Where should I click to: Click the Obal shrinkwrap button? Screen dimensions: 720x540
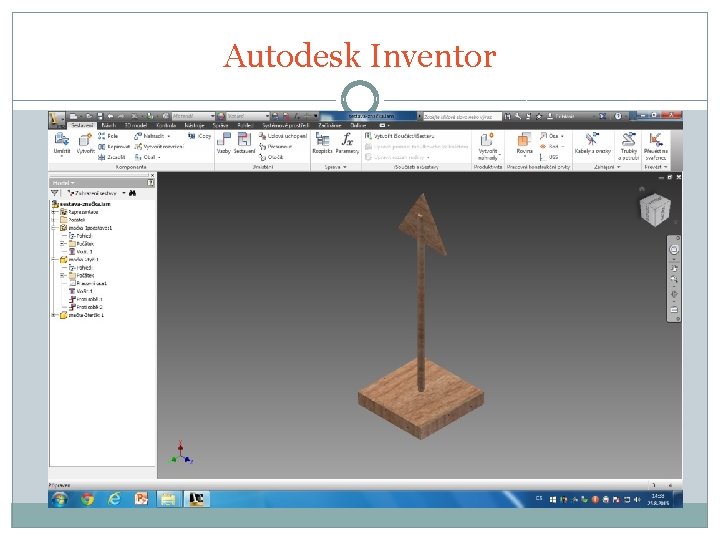[147, 157]
